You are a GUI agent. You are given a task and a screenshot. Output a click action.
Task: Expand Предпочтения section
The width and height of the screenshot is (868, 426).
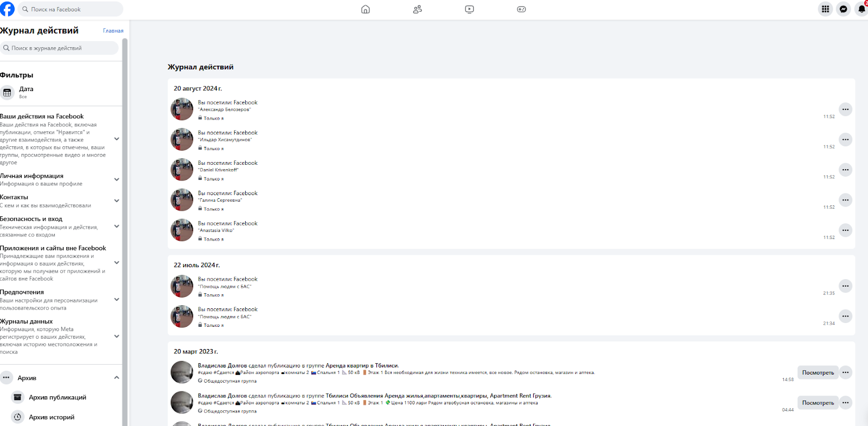pos(116,300)
